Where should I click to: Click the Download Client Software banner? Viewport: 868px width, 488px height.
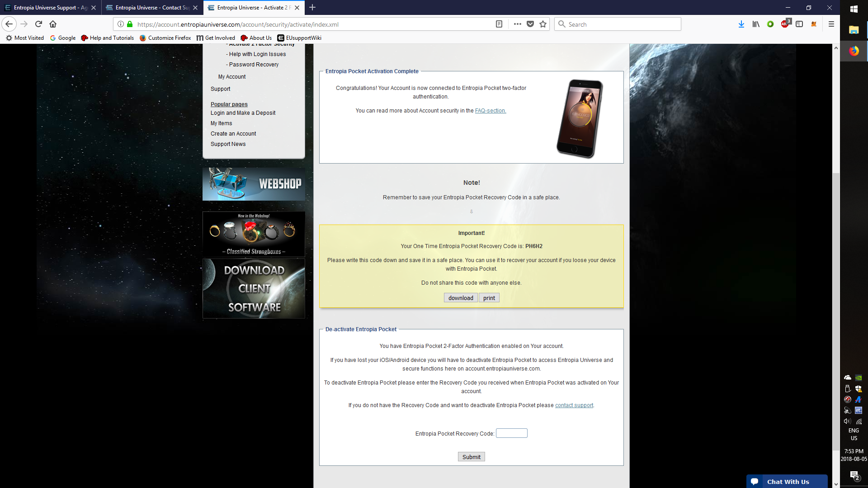pyautogui.click(x=254, y=288)
